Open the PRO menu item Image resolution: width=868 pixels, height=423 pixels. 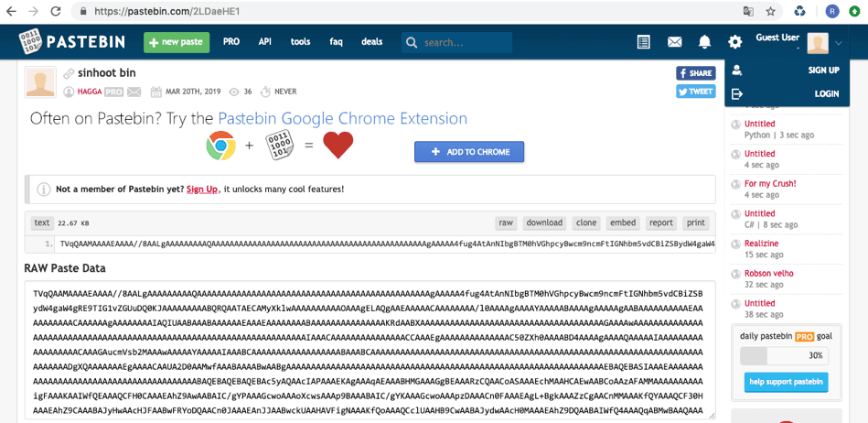click(231, 41)
